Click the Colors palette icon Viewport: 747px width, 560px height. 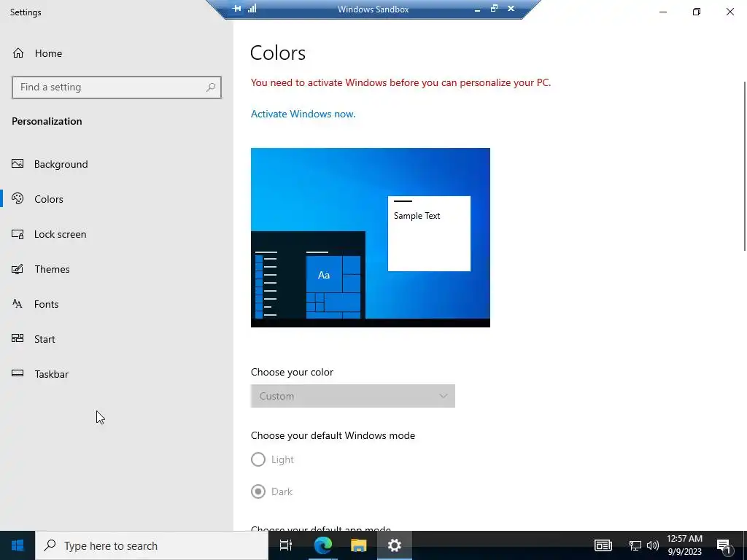pos(18,198)
